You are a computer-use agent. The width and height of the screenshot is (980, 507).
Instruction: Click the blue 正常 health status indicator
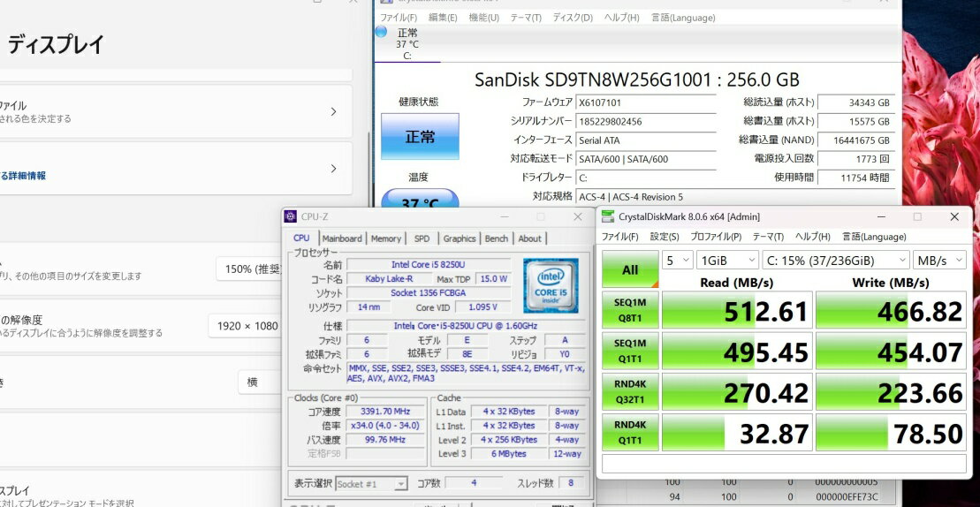click(x=420, y=137)
